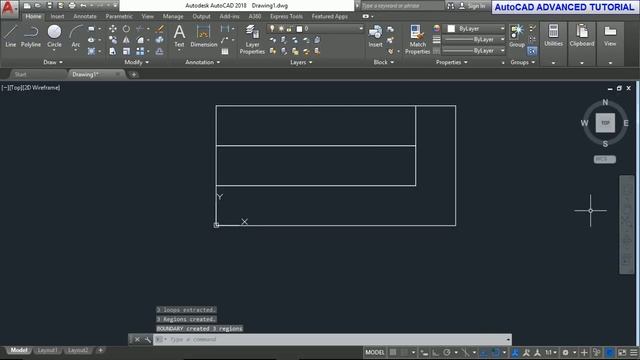The height and width of the screenshot is (360, 640).
Task: Click Sign In link
Action: [476, 6]
